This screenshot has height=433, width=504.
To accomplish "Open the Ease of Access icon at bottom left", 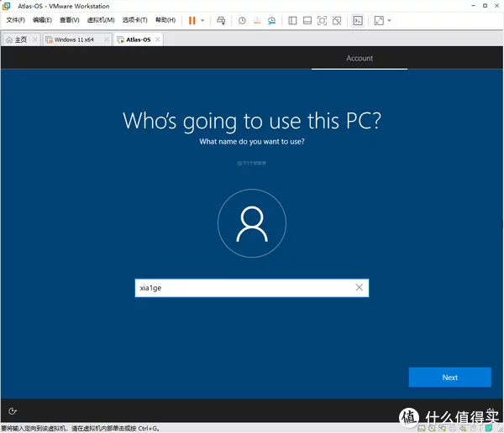I will tap(13, 411).
